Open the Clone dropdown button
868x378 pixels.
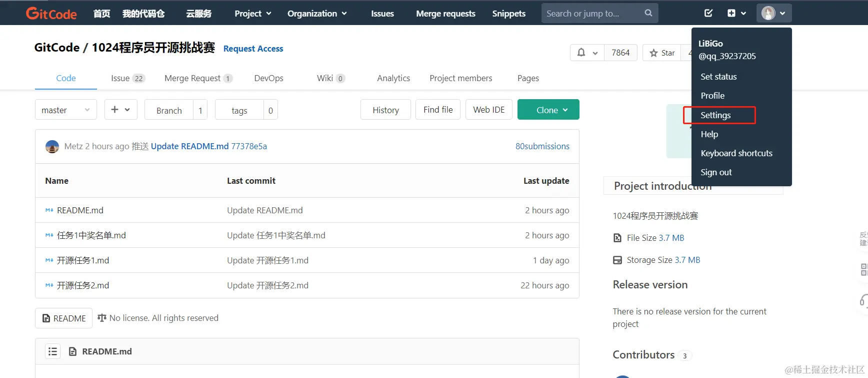[548, 110]
